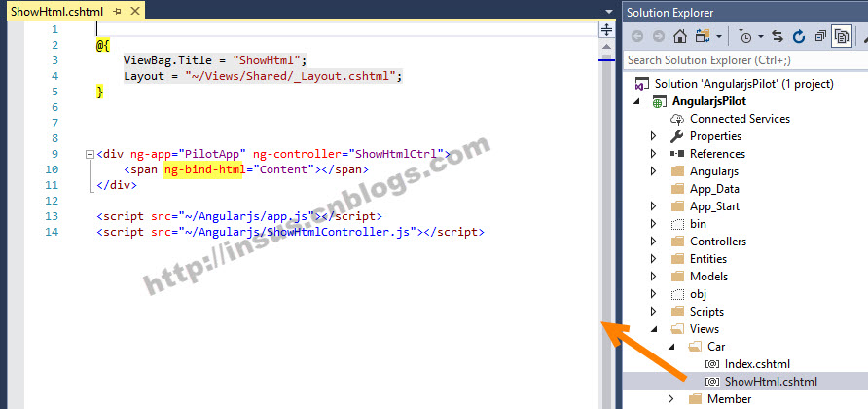Click highlighted ng-bind-html attribute

point(202,169)
